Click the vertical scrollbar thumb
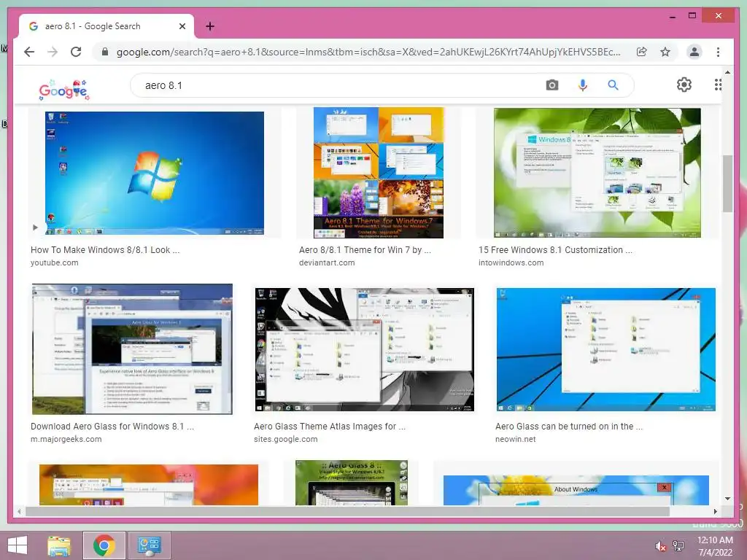747x560 pixels. pyautogui.click(x=727, y=183)
